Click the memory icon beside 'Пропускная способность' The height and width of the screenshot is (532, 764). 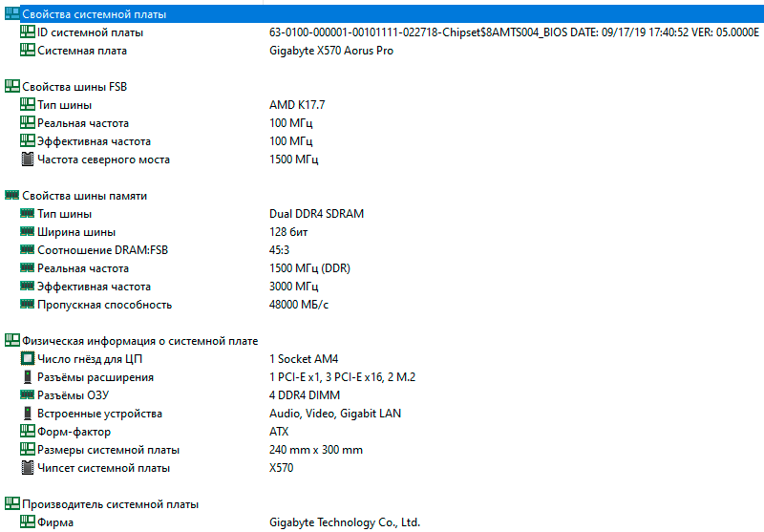click(28, 304)
